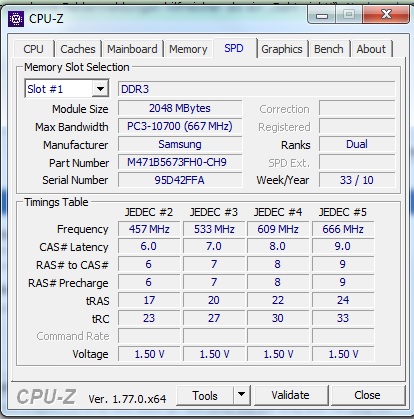Screen dimensions: 414x419
Task: Switch to the CPU tab
Action: 33,49
